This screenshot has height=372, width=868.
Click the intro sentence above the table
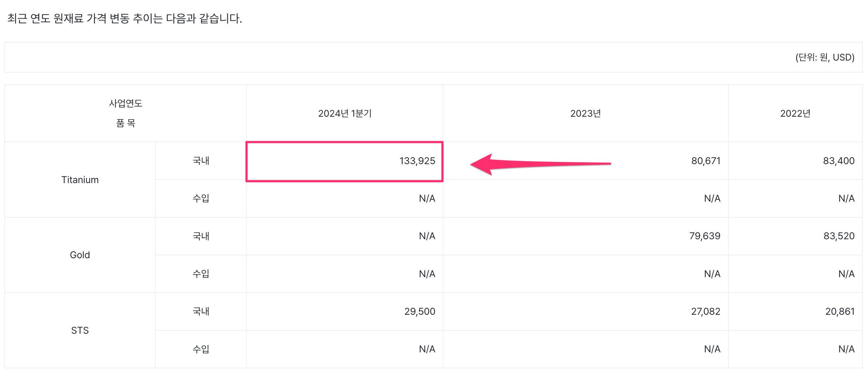(x=125, y=18)
